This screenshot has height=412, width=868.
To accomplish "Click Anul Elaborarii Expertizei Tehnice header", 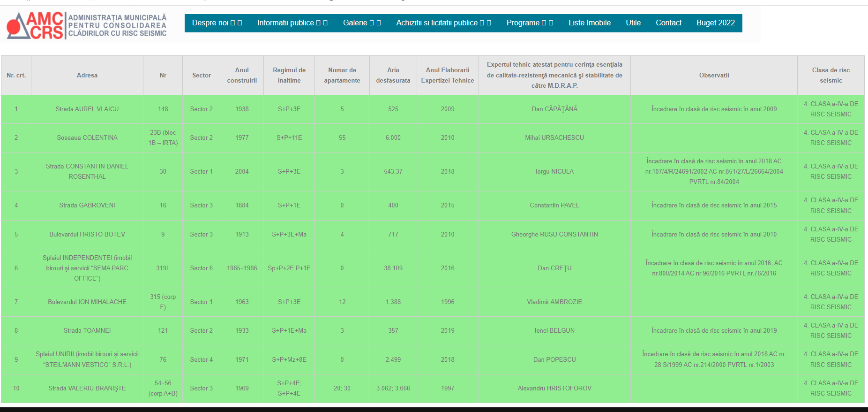I will [x=448, y=75].
